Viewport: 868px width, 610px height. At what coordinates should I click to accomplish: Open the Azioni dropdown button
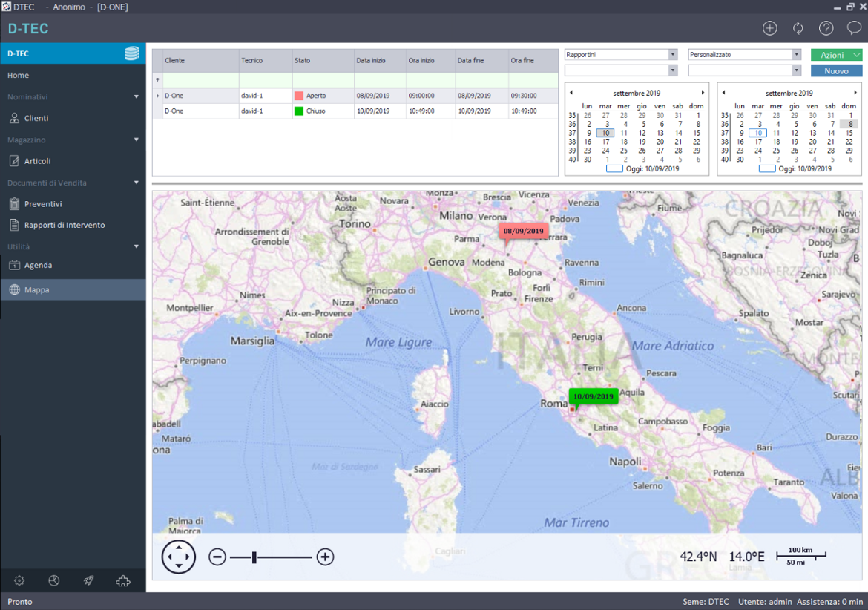(x=836, y=54)
